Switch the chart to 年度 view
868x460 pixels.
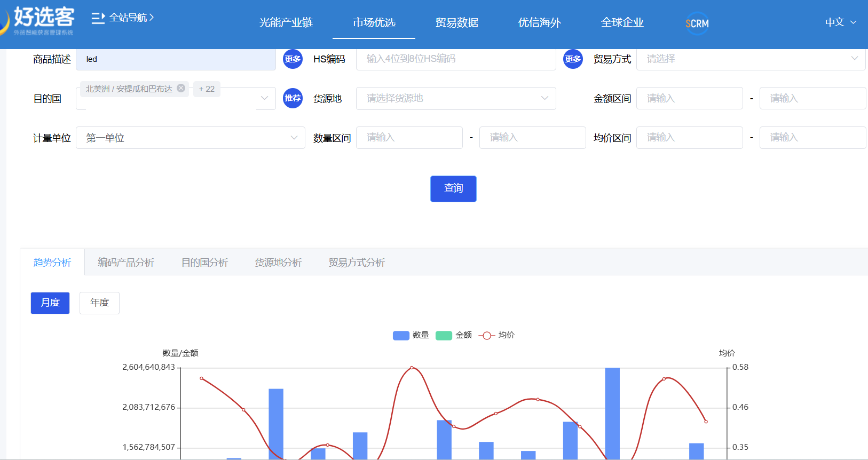tap(99, 303)
